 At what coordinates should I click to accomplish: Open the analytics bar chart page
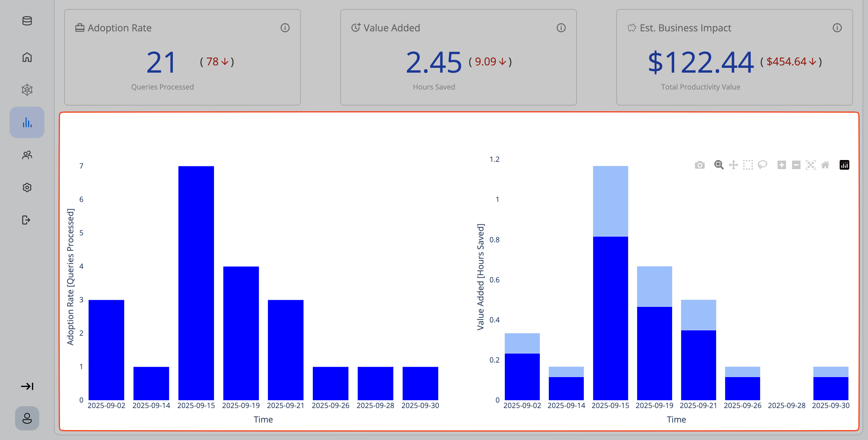(27, 122)
